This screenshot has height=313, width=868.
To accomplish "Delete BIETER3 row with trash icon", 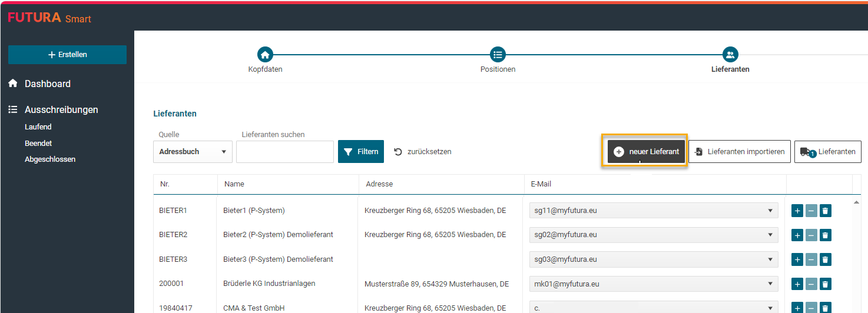I will [826, 260].
